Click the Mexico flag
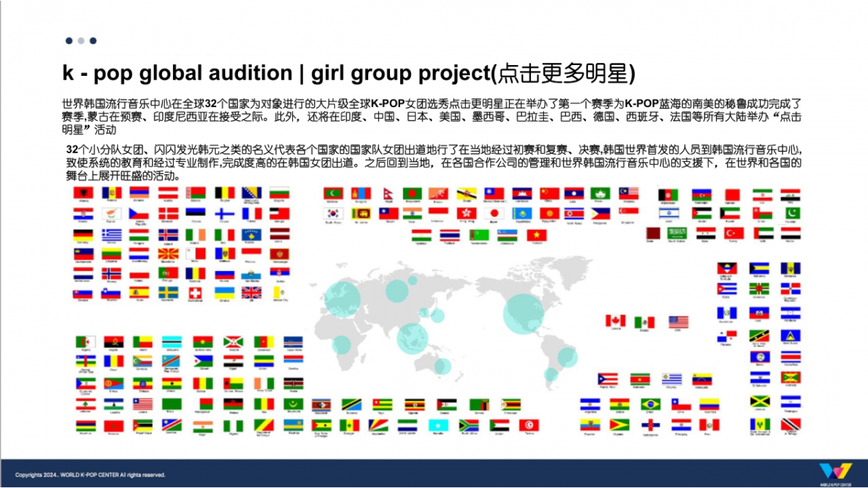The height and width of the screenshot is (488, 868). click(x=644, y=321)
